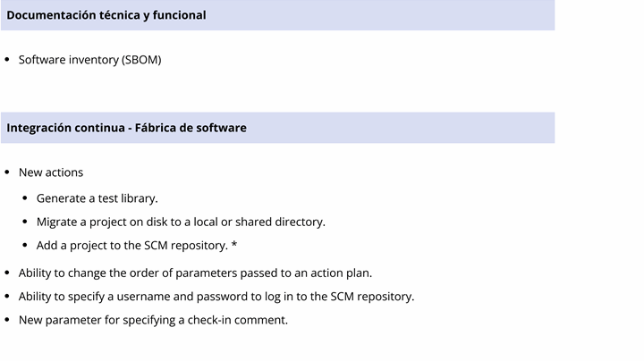
Task: Click 'Fábrica de software' in the section header
Action: (x=191, y=128)
